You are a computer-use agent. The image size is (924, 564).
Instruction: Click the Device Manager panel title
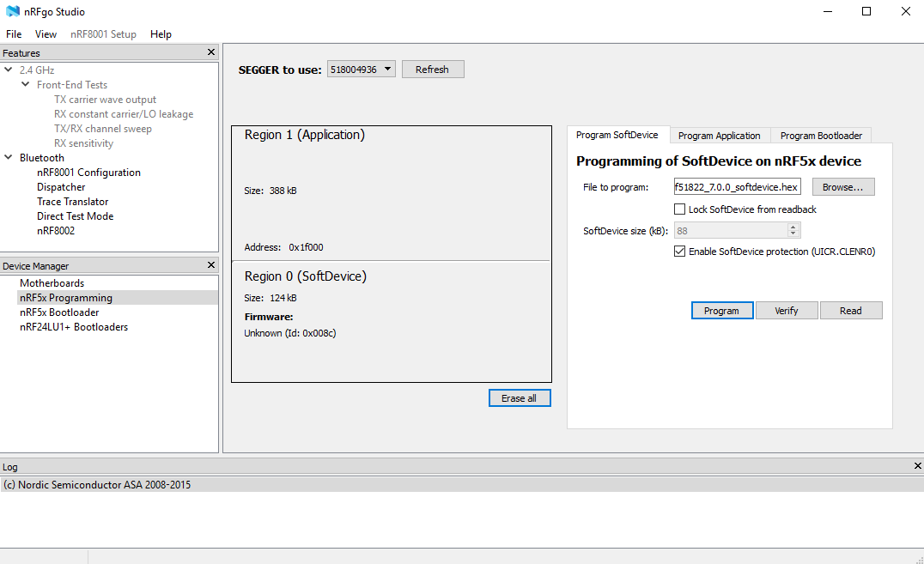tap(36, 266)
